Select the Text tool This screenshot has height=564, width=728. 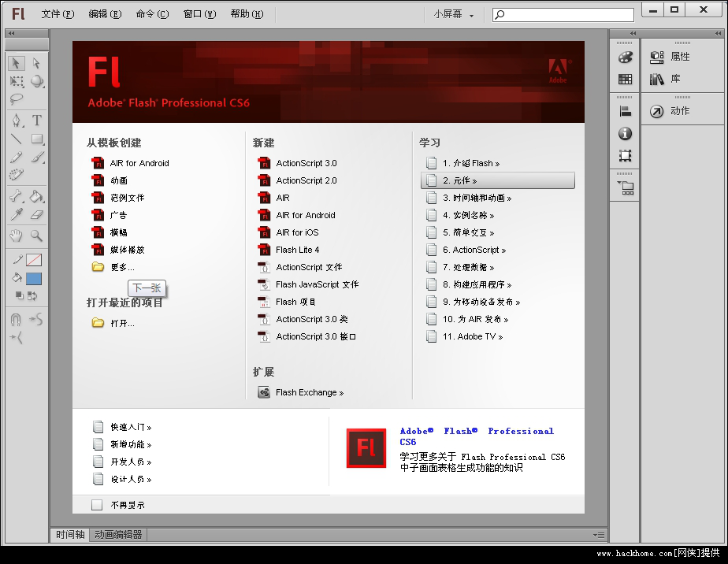coord(36,121)
